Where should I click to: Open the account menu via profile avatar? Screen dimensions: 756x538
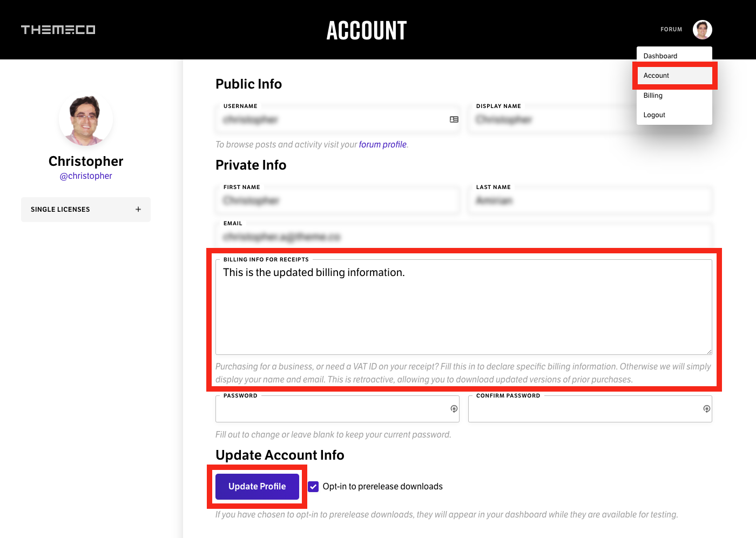pyautogui.click(x=702, y=29)
